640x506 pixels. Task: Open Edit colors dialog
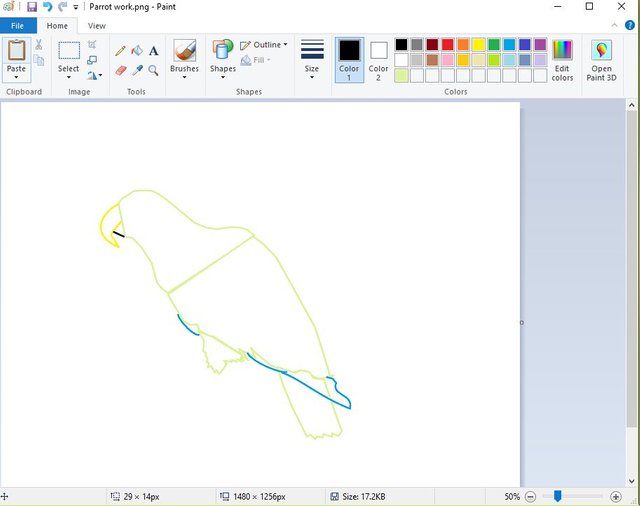pos(562,60)
